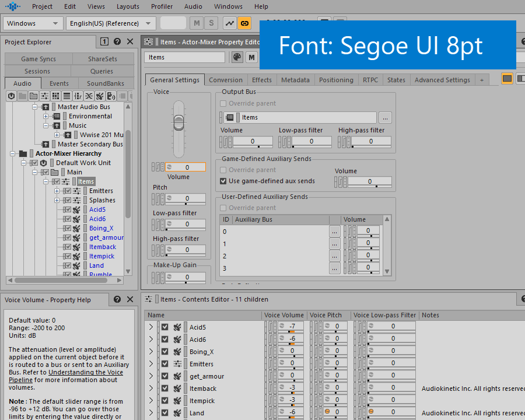
Task: Uncheck Use game-defined aux sends
Action: (x=223, y=181)
